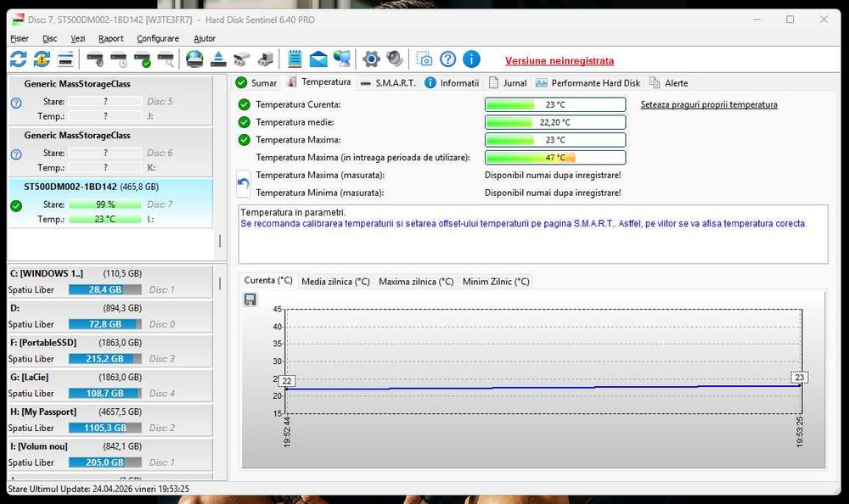Image resolution: width=849 pixels, height=504 pixels.
Task: Click the Stare Ultimul Update status bar text
Action: pyautogui.click(x=98, y=489)
